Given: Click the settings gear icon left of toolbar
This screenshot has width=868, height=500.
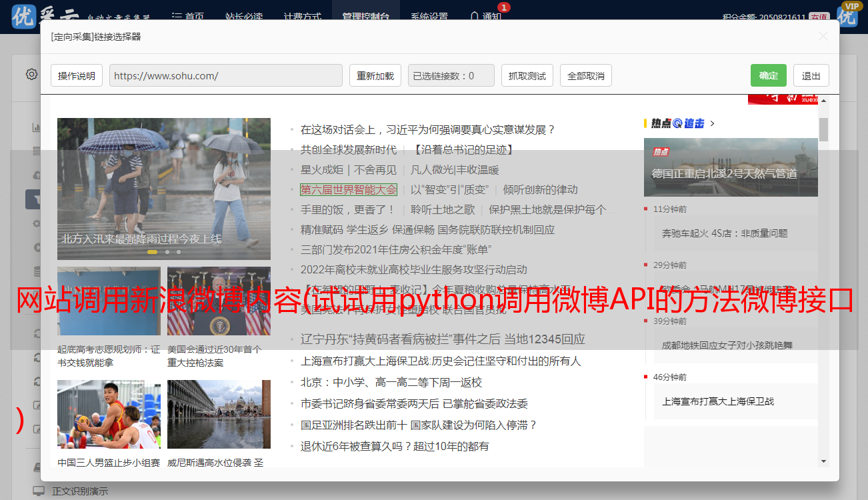Looking at the screenshot, I should (x=31, y=75).
